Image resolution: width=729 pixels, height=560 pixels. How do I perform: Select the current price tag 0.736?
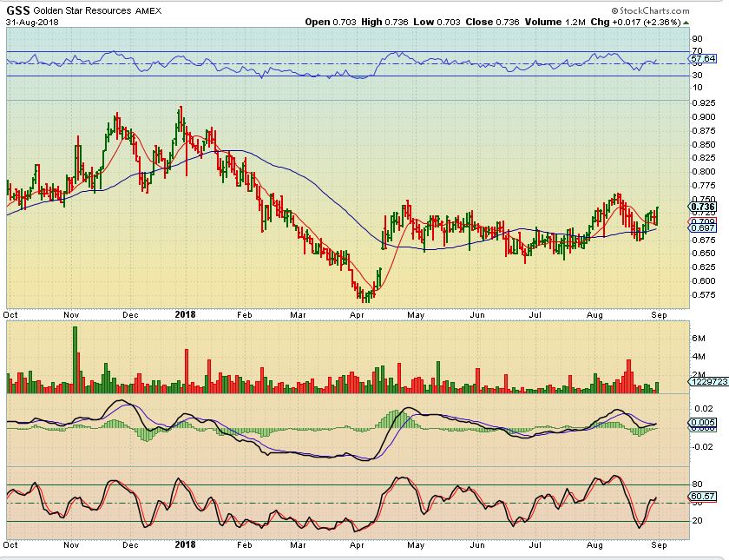pos(701,207)
